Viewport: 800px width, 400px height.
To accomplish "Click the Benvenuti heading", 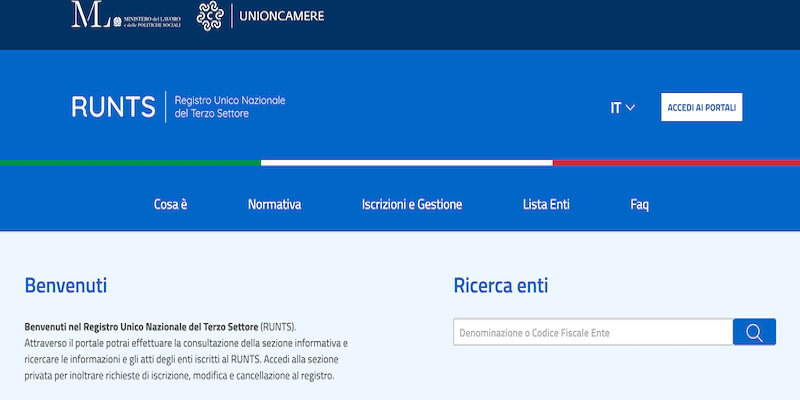I will click(x=66, y=285).
